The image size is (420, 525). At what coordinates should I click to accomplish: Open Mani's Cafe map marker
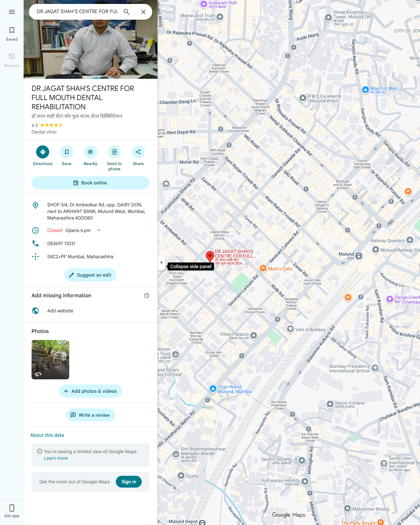(x=263, y=268)
